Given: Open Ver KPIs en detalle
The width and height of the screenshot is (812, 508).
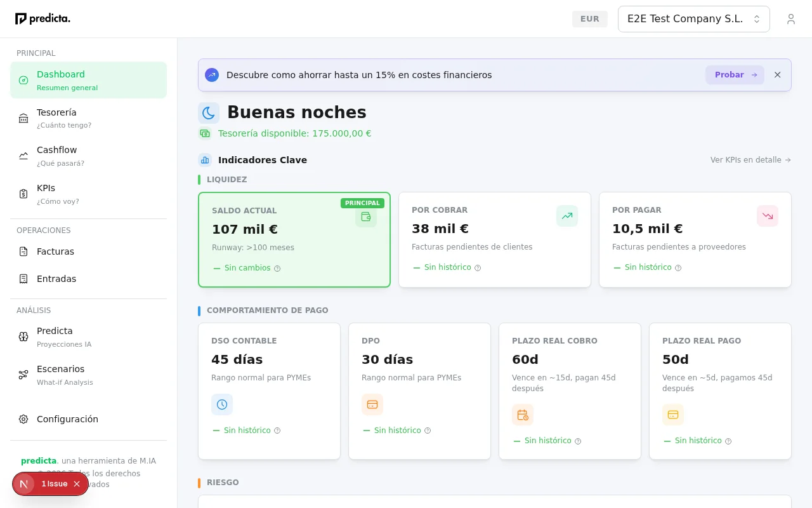Looking at the screenshot, I should 750,159.
